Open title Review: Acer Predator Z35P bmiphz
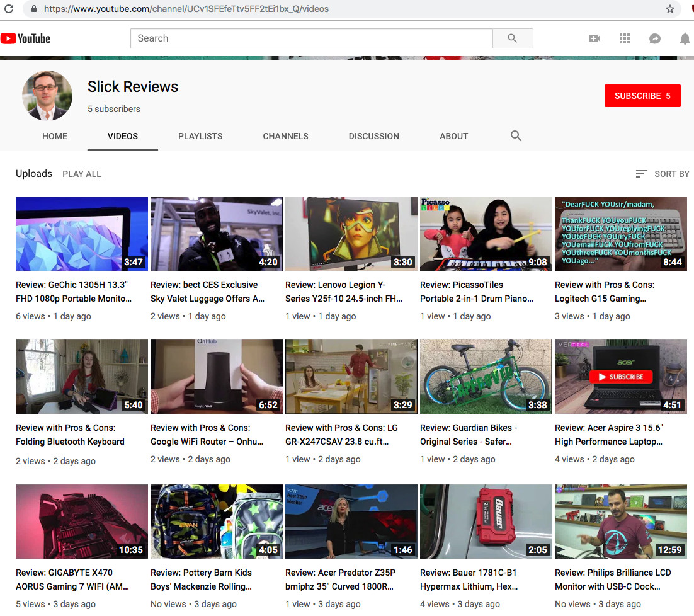The height and width of the screenshot is (616, 694). (x=341, y=579)
